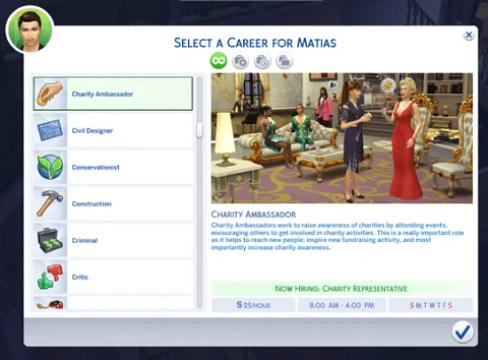The width and height of the screenshot is (488, 360).
Task: Click the SMTWTFS work days indicator
Action: (x=431, y=305)
